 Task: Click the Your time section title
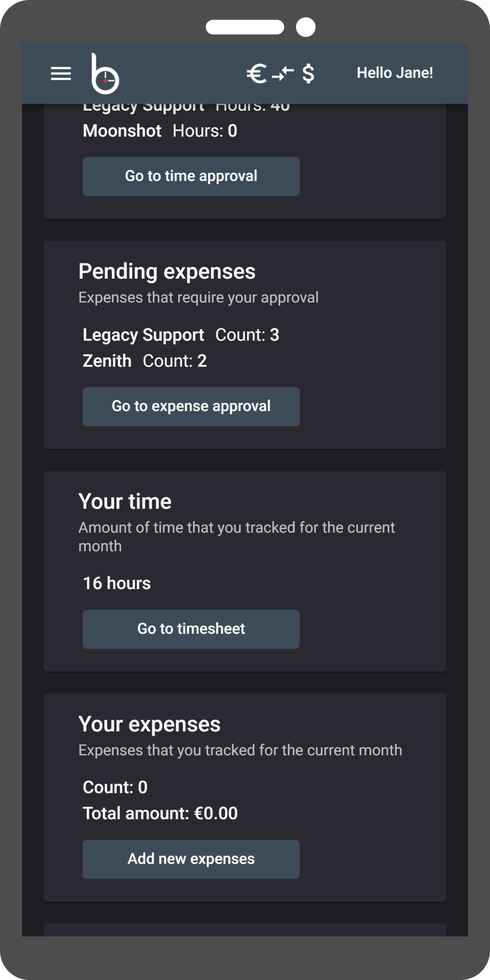coord(125,502)
